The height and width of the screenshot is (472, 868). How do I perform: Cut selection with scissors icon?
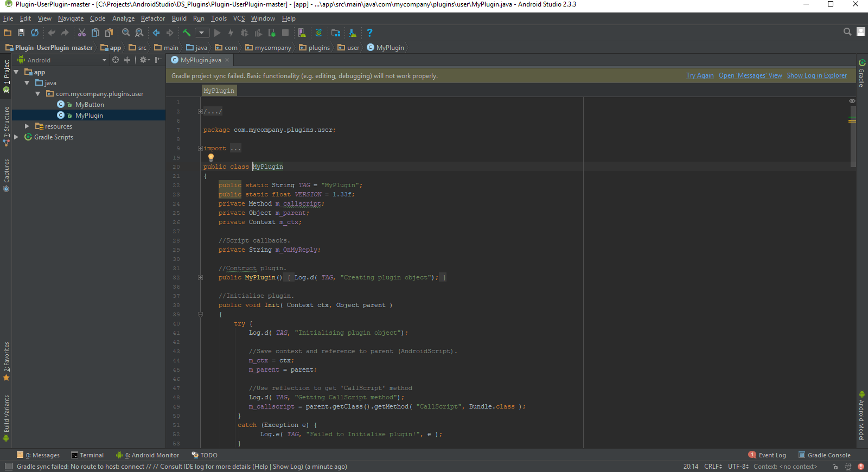pos(82,33)
